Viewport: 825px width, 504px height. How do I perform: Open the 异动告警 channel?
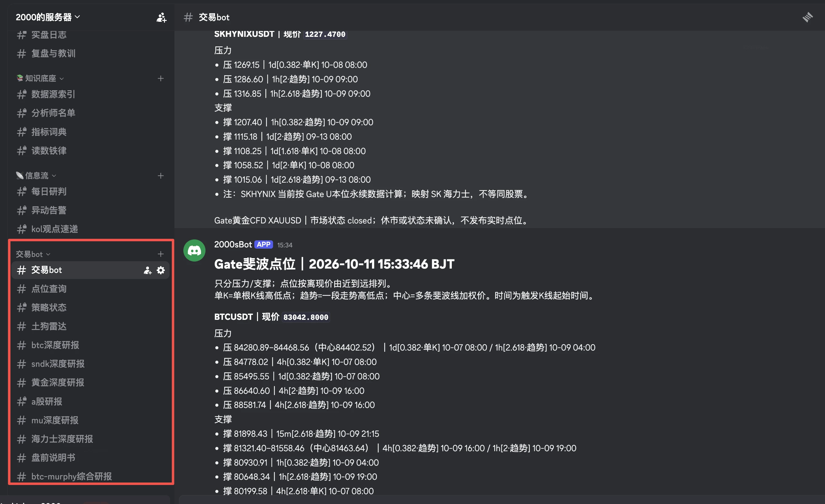[x=90, y=211]
